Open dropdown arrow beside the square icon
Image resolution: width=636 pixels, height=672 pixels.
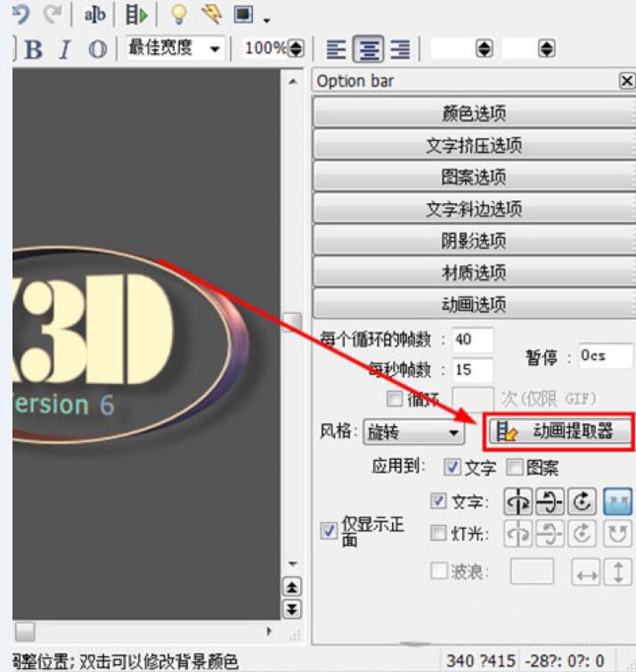tap(266, 20)
